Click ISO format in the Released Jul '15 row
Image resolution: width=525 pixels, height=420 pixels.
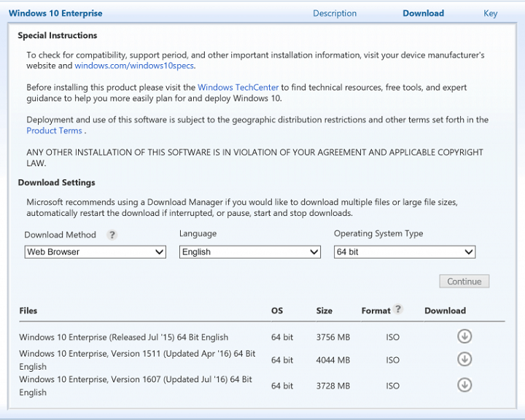(392, 337)
